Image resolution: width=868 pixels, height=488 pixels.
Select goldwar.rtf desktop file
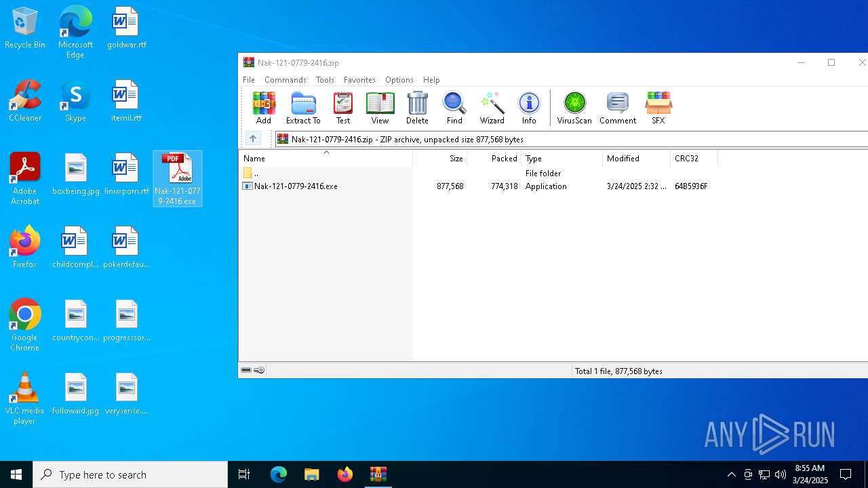126,28
